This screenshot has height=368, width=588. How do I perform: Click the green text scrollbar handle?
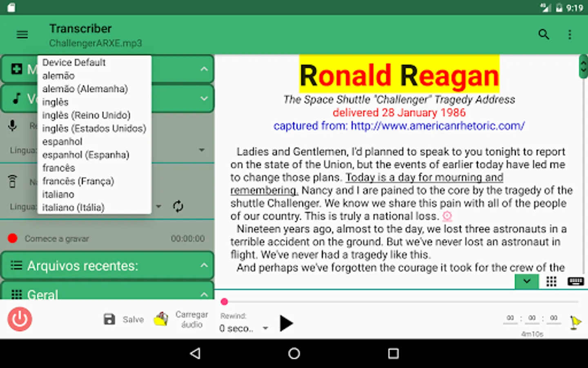tap(583, 66)
